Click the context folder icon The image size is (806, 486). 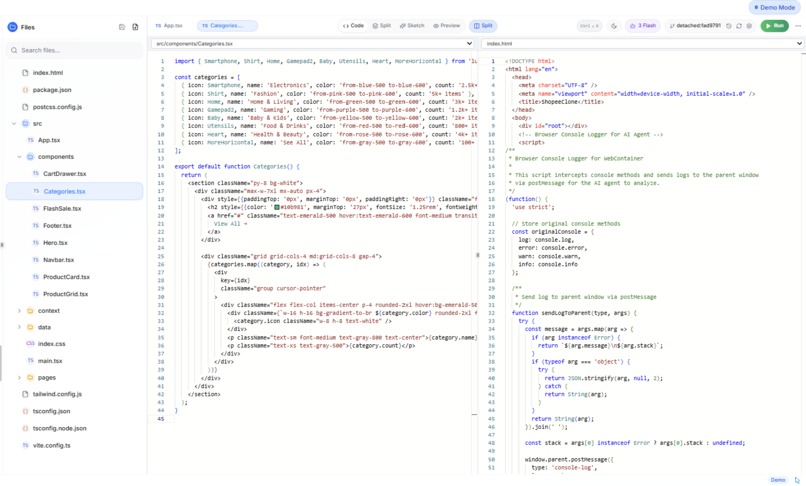30,311
